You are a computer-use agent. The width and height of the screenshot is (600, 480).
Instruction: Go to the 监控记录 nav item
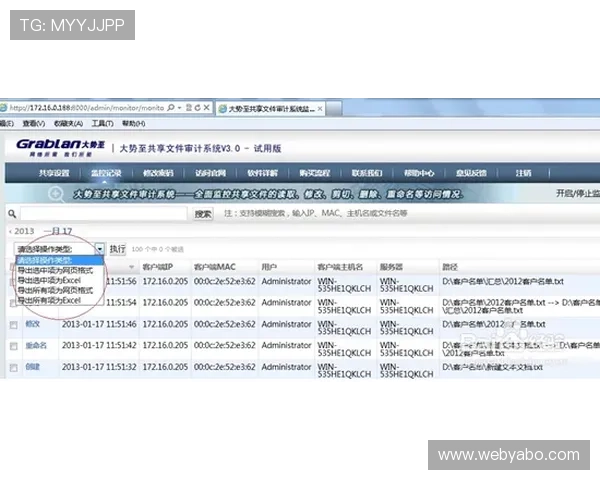tap(106, 173)
